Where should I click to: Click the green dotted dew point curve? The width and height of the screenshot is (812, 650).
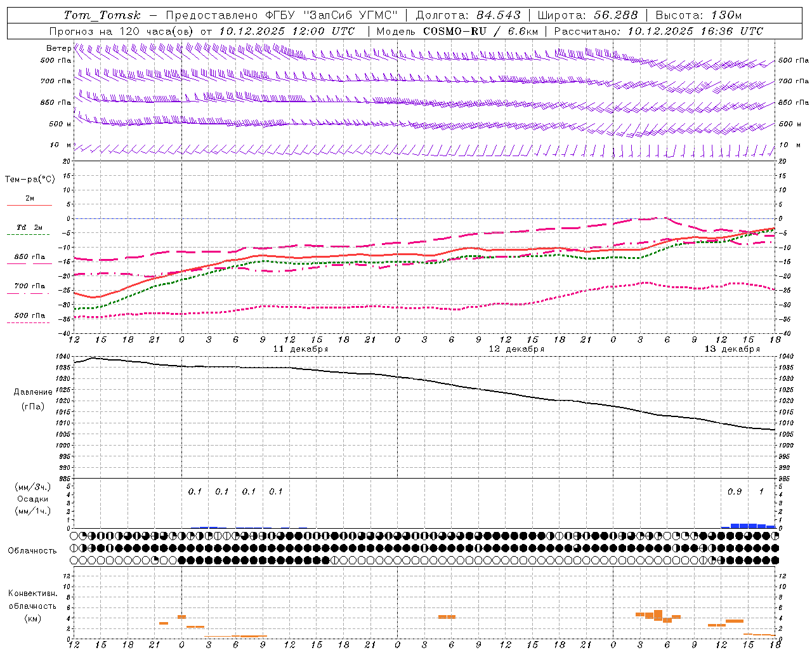click(x=425, y=262)
